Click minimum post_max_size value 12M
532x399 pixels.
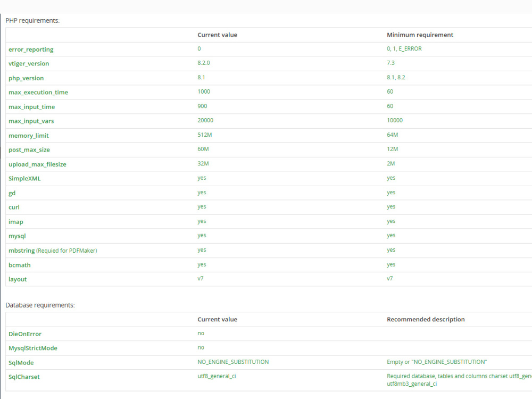coord(392,149)
